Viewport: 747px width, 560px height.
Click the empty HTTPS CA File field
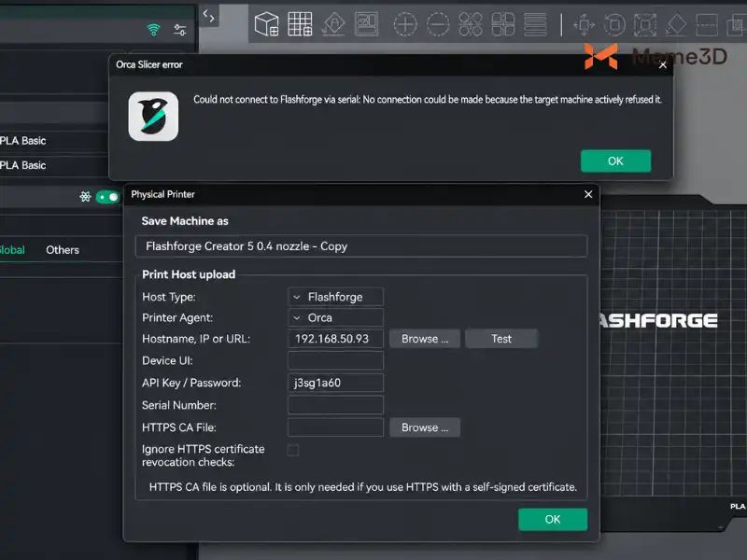[x=335, y=427]
